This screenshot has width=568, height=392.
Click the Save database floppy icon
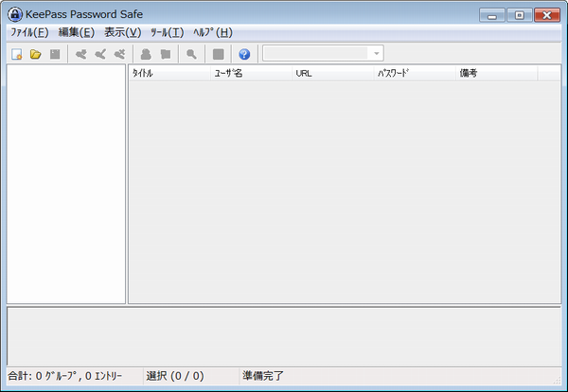tap(55, 54)
